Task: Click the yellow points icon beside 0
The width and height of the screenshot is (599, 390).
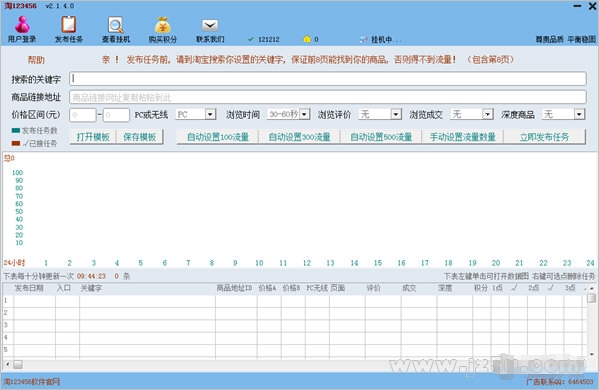Action: pyautogui.click(x=307, y=39)
